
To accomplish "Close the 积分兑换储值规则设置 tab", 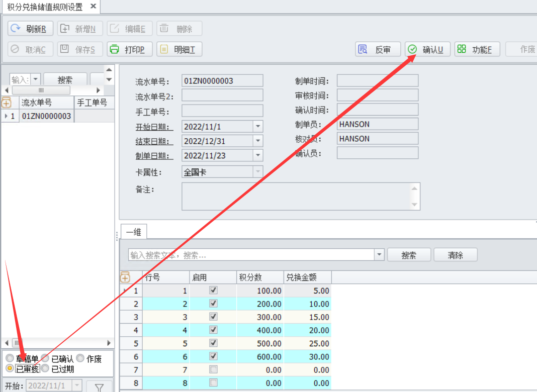I will click(x=93, y=6).
